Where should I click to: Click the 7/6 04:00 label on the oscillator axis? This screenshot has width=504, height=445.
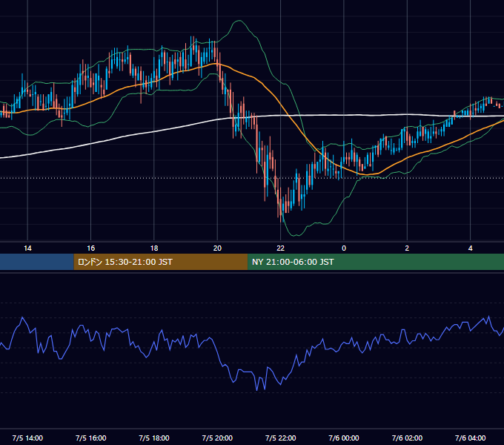coord(470,438)
